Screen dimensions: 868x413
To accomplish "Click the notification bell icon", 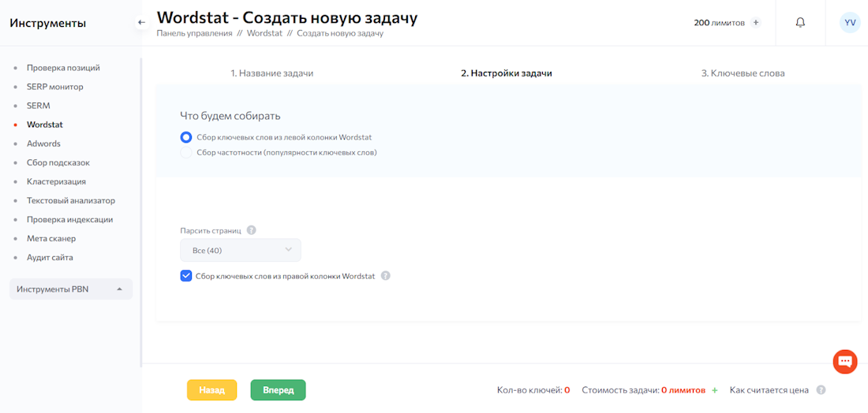I will point(800,23).
